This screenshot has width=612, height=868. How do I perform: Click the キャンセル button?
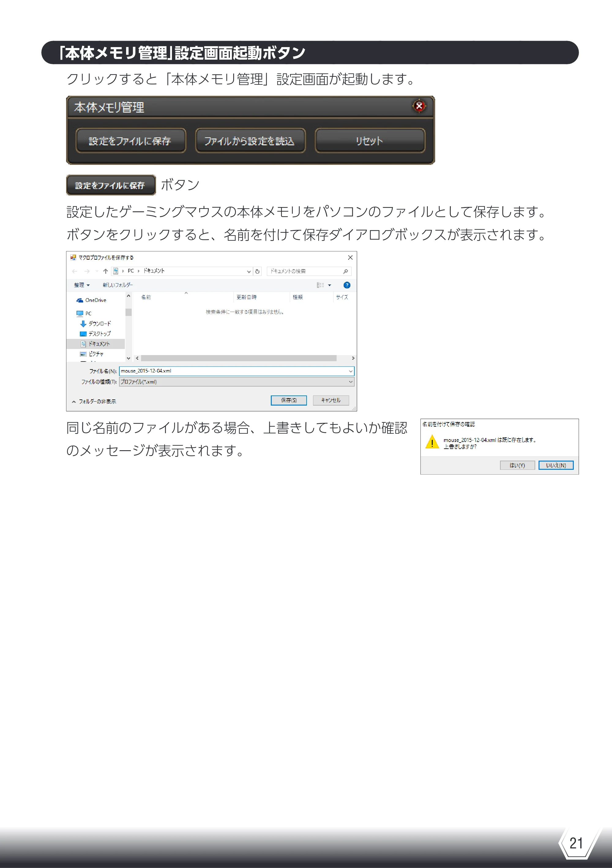331,400
